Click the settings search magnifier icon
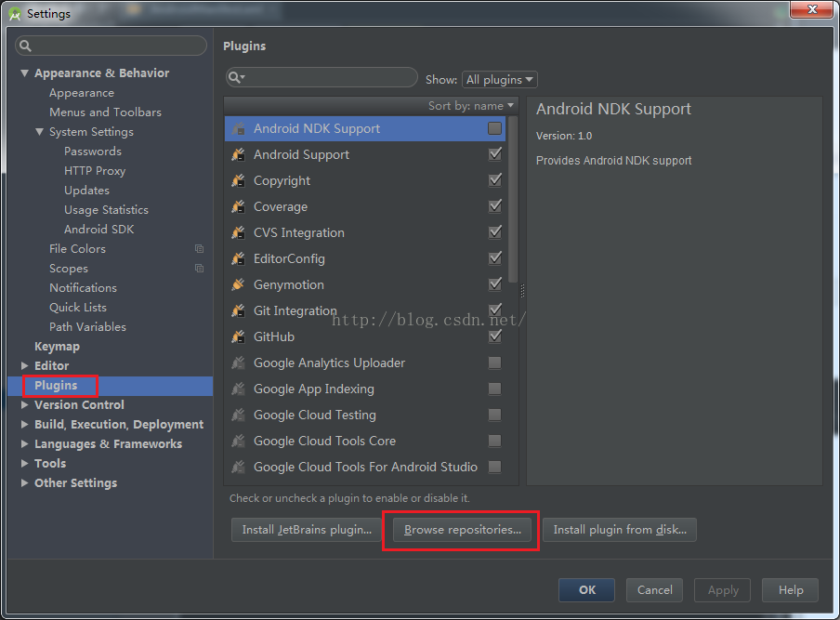840x620 pixels. pyautogui.click(x=25, y=46)
